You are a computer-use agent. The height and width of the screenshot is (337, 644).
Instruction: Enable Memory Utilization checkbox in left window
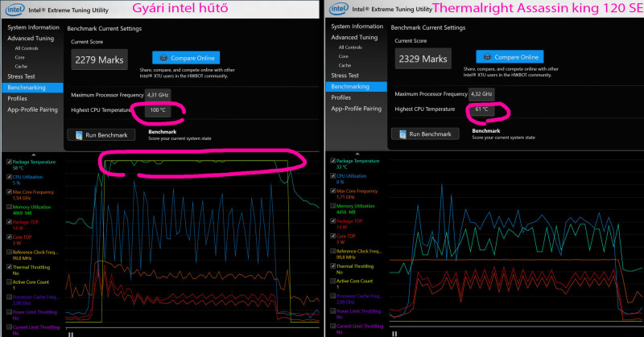click(9, 207)
